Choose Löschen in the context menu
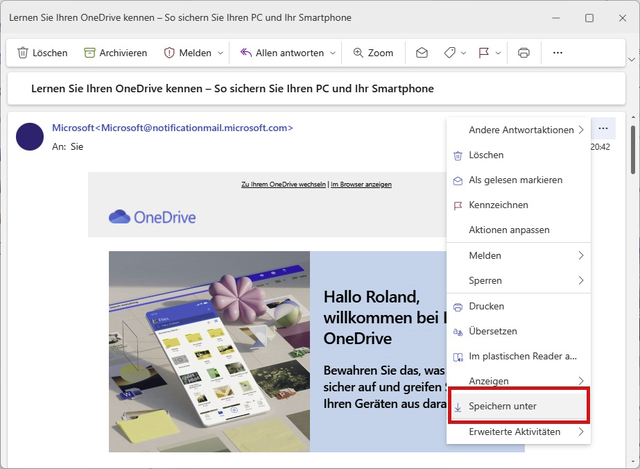 tap(519, 155)
